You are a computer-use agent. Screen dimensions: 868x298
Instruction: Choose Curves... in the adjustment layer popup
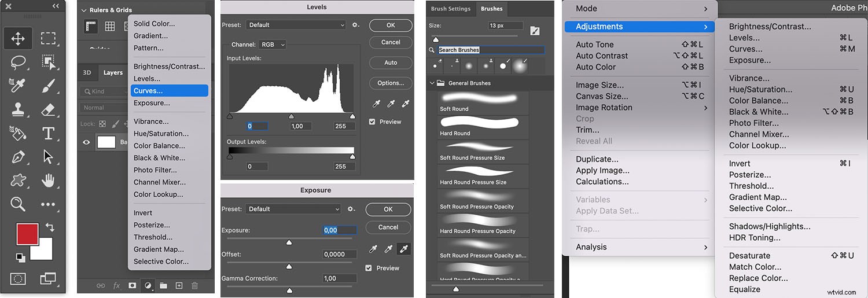click(x=169, y=91)
